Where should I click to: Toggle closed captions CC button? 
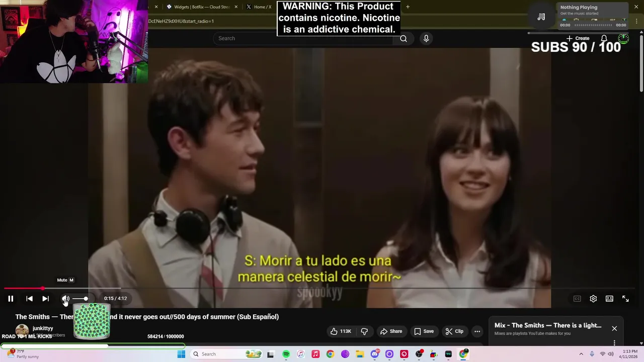tap(577, 299)
